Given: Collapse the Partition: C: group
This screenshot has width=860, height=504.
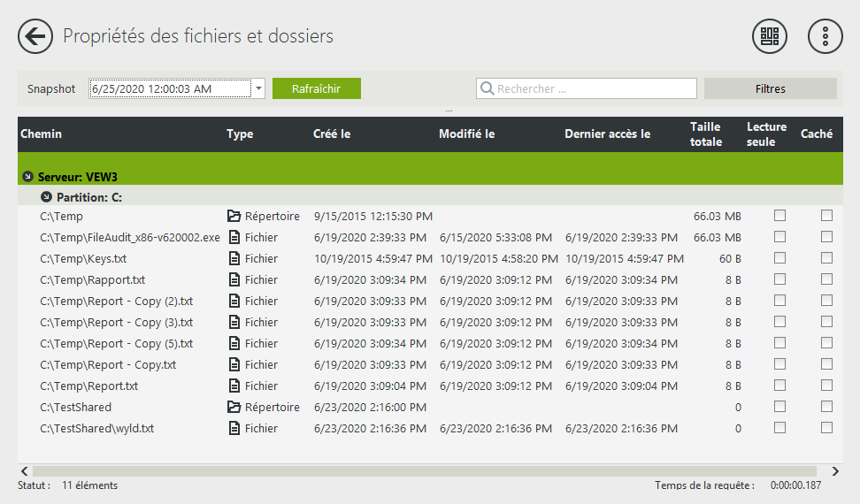Looking at the screenshot, I should point(46,196).
